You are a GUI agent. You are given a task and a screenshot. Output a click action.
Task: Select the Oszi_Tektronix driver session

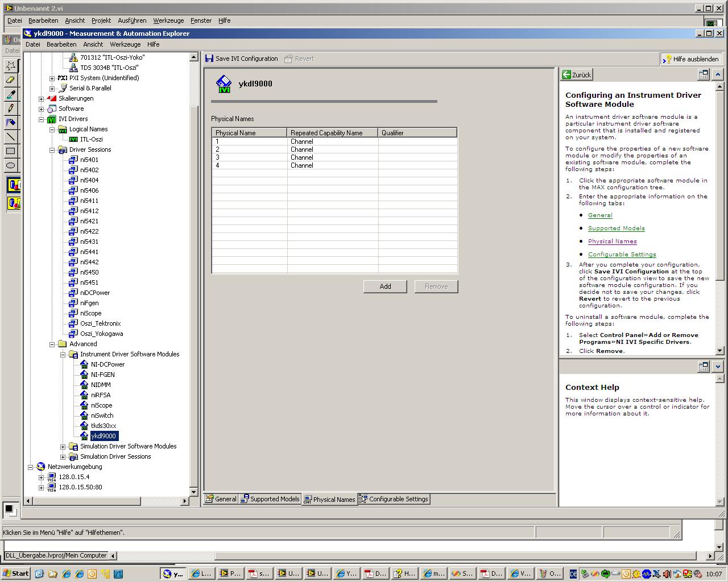click(100, 323)
